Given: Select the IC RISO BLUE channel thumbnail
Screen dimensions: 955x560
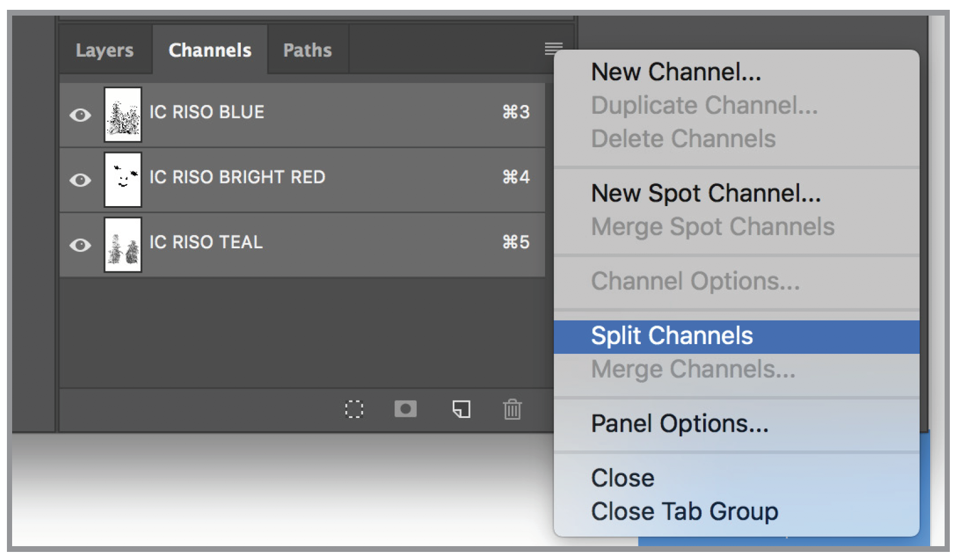Looking at the screenshot, I should pos(123,114).
